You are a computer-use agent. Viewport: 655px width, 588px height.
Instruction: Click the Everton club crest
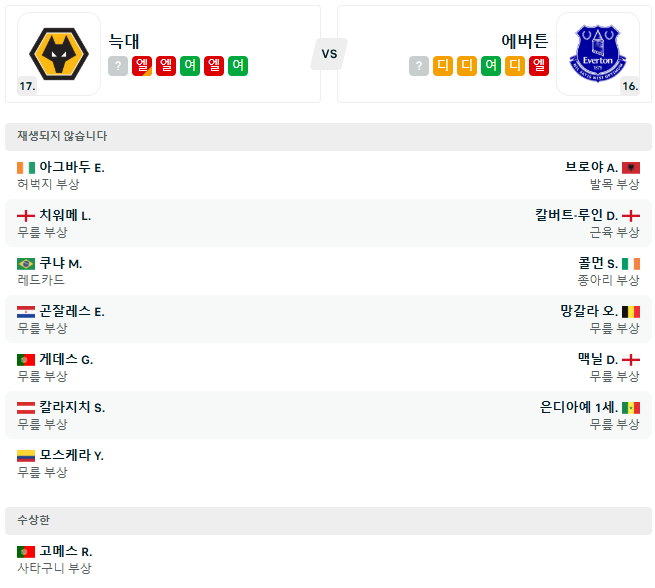[x=597, y=54]
